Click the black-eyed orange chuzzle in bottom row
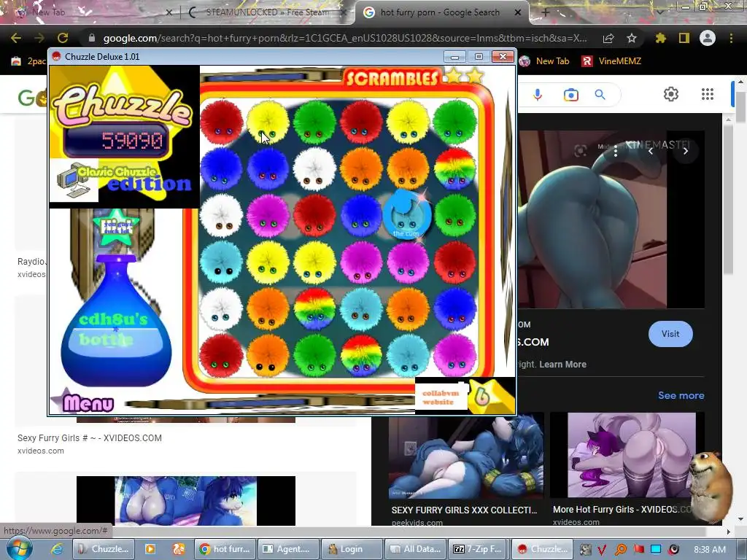The width and height of the screenshot is (747, 560). (x=268, y=355)
